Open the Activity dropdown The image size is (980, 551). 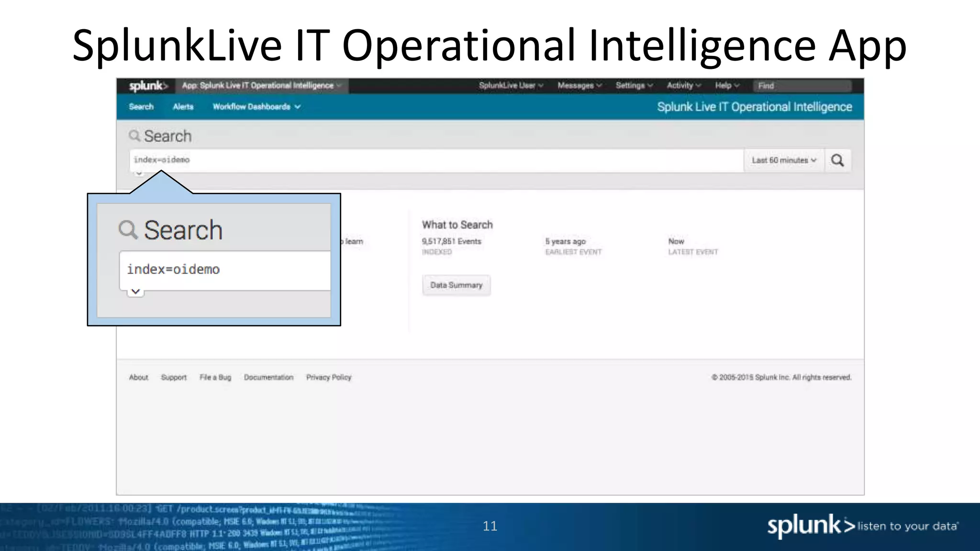(684, 86)
